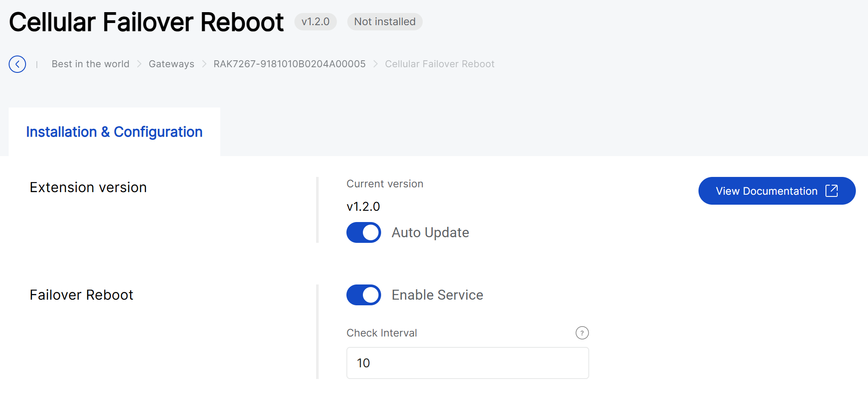
Task: Toggle the Auto Update switch
Action: [x=363, y=232]
